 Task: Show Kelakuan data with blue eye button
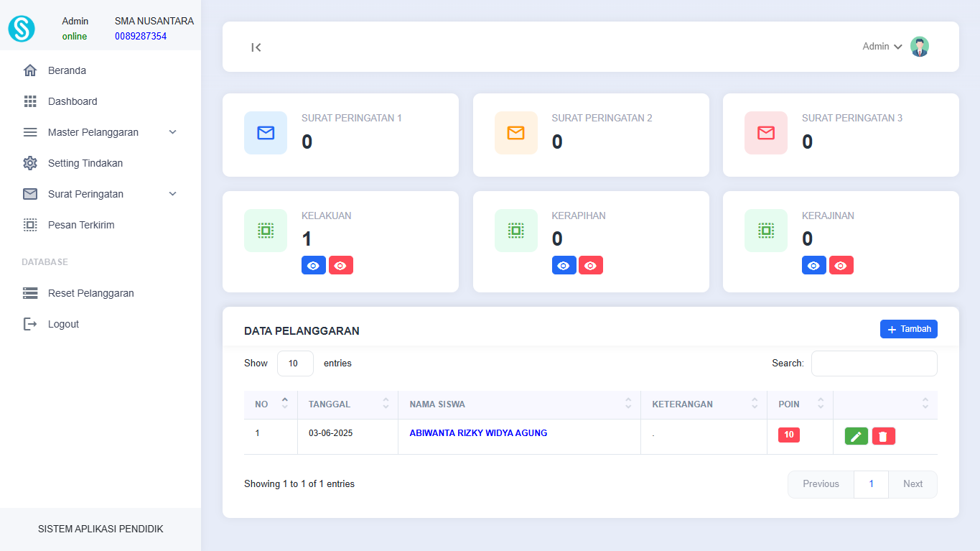[x=313, y=266]
